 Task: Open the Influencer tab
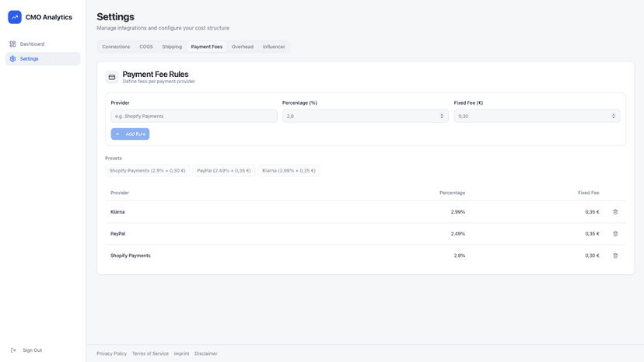tap(274, 47)
